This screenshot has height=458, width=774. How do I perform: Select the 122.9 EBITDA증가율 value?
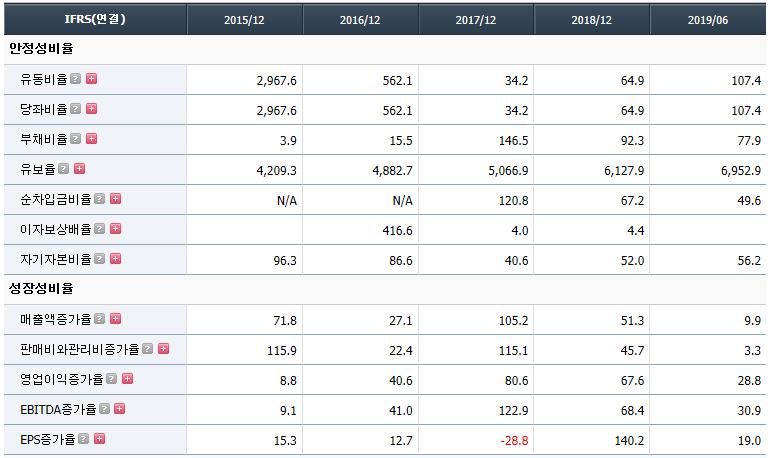click(x=513, y=411)
